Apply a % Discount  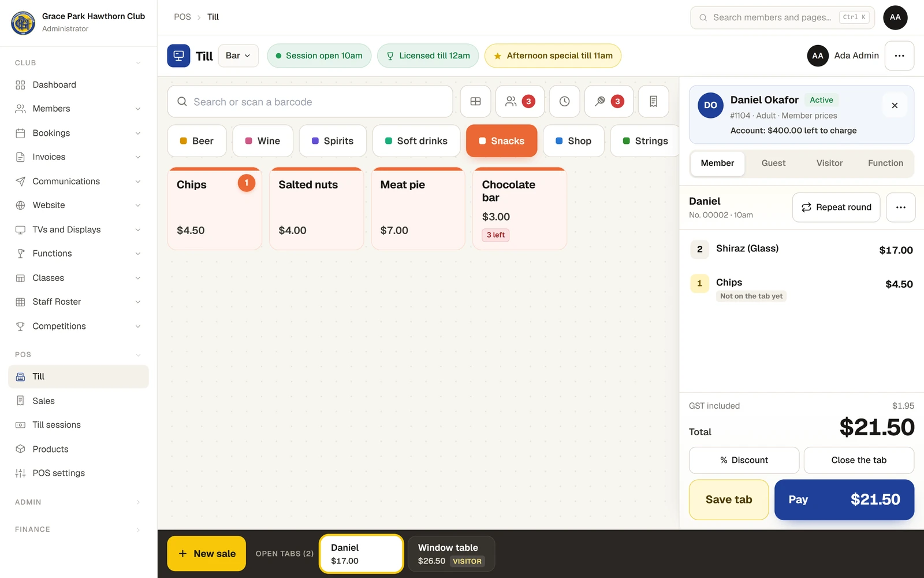click(744, 461)
